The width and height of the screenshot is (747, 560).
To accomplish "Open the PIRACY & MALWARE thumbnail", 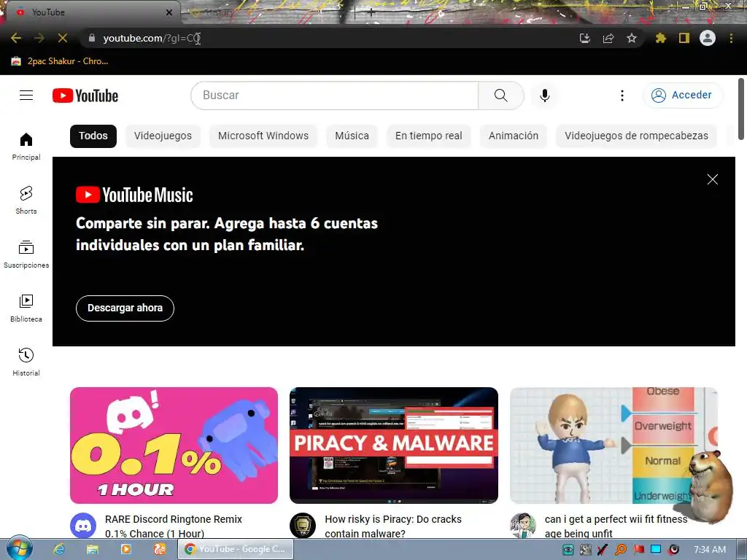I will pos(393,446).
